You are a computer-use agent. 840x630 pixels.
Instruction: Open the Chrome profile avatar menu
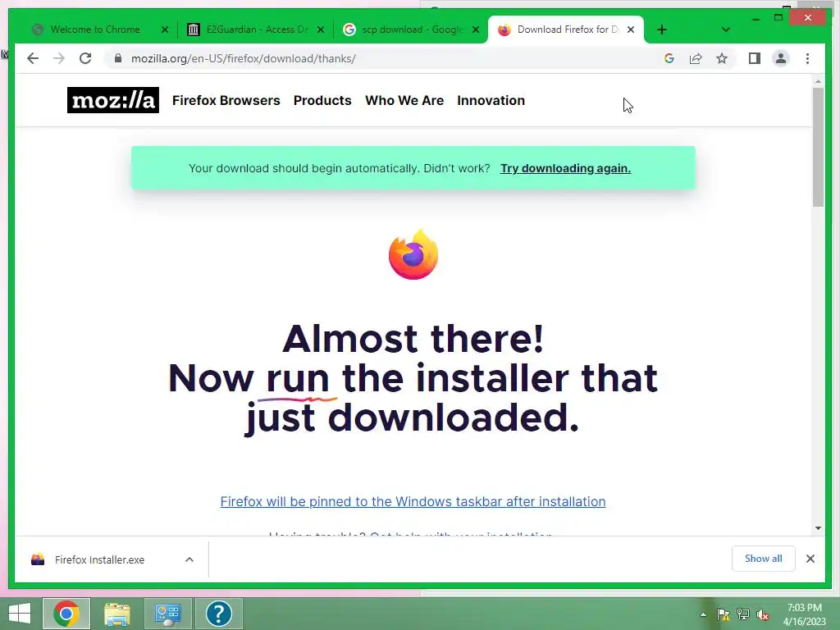coord(781,58)
